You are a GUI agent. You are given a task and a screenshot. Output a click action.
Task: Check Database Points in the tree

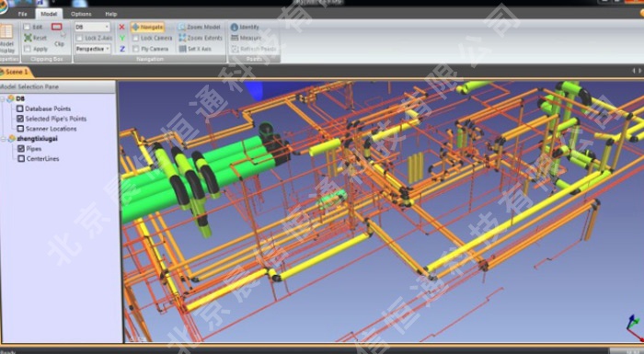(19, 108)
